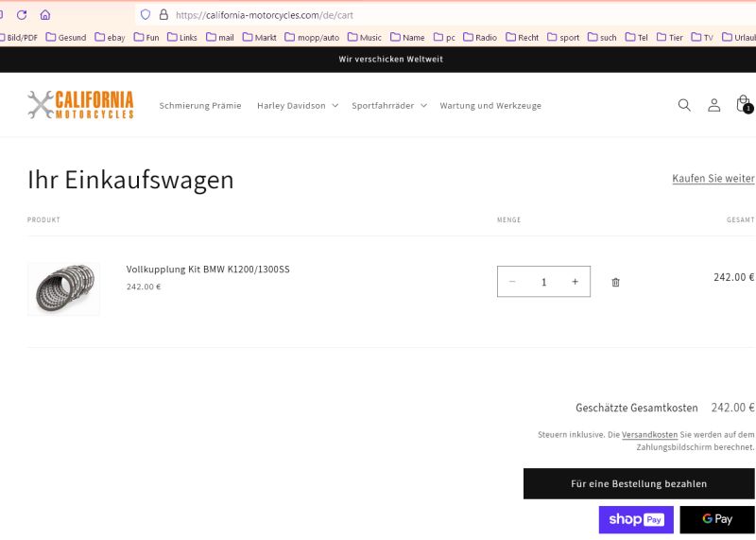Go to the browser home icon
756x540 pixels.
[x=45, y=15]
